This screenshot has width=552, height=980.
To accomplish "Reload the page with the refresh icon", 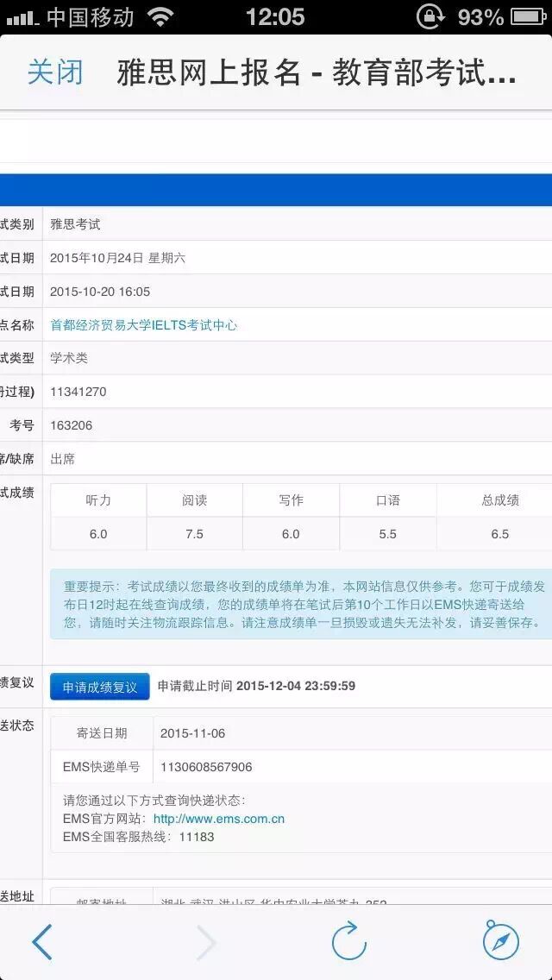I will coord(348,940).
